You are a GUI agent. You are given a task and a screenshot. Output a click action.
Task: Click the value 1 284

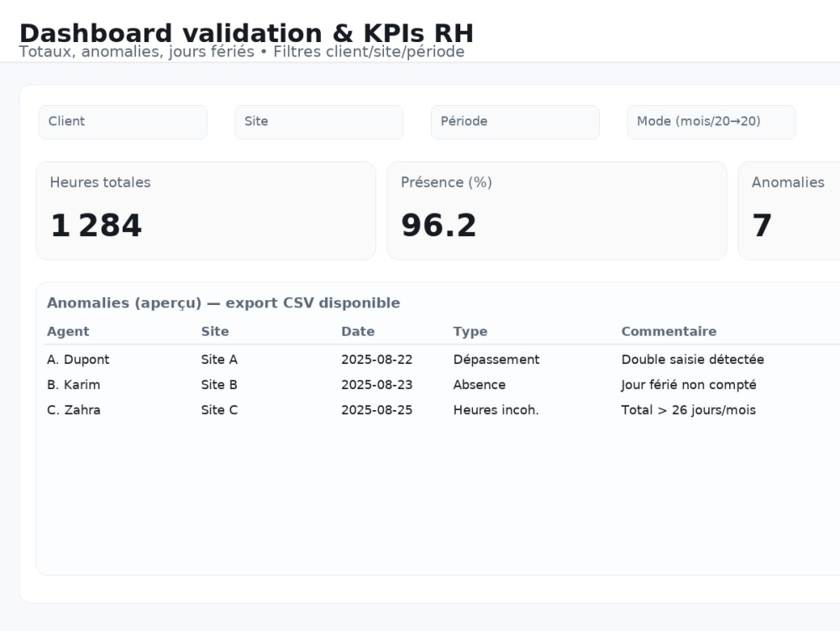click(96, 225)
